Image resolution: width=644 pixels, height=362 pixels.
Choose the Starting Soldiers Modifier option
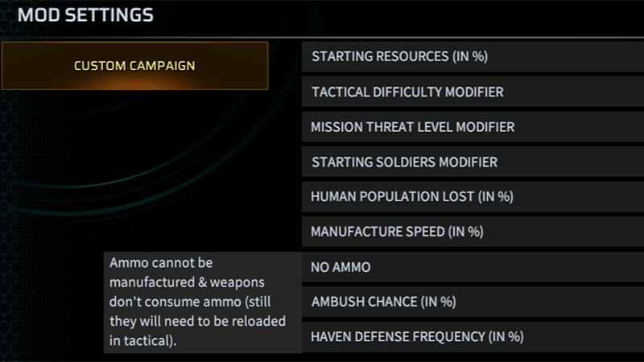(404, 162)
